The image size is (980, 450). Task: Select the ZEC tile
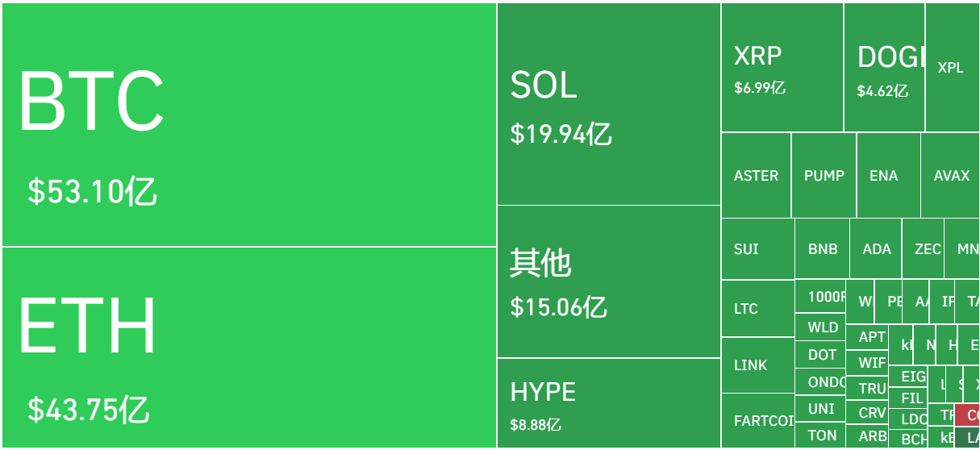pyautogui.click(x=924, y=249)
